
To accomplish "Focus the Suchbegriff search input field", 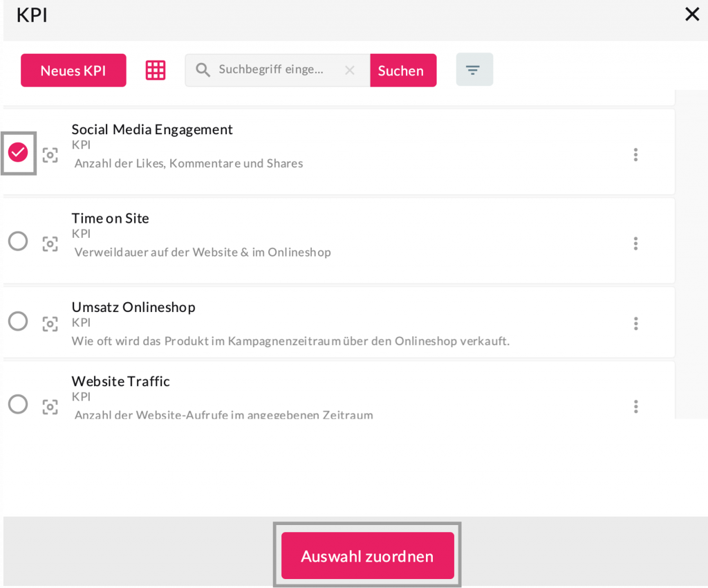I will point(277,70).
